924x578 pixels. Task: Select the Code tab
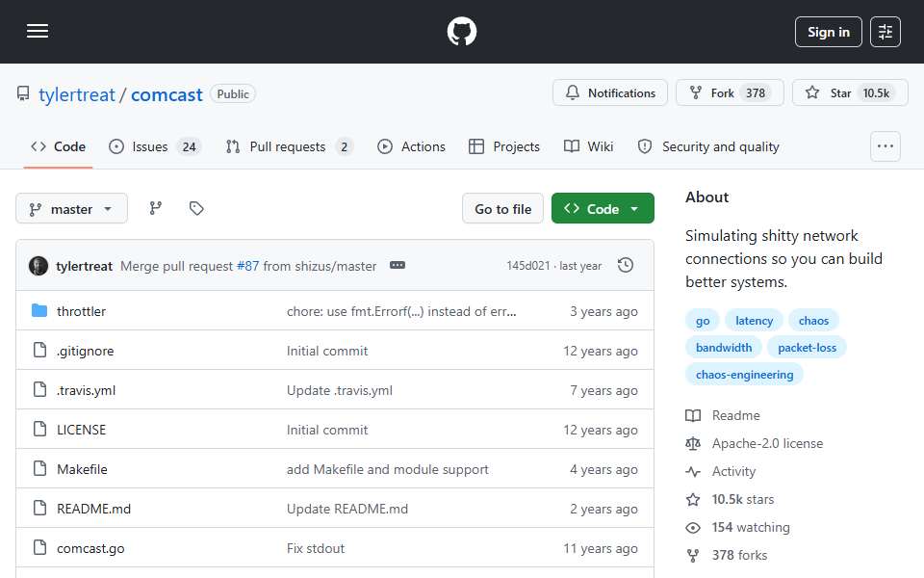tap(59, 146)
